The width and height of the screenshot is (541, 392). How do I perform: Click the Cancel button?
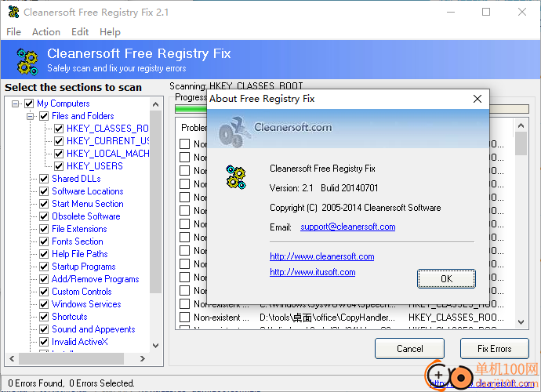409,349
